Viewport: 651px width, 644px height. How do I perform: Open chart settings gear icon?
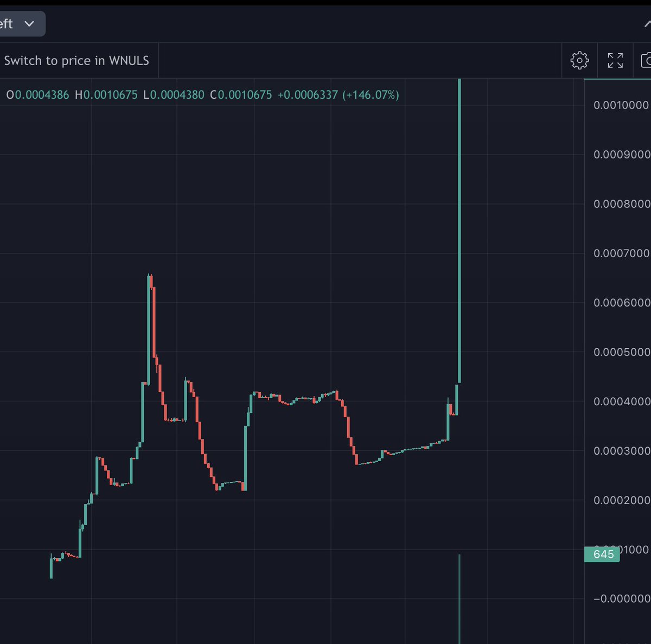tap(579, 60)
